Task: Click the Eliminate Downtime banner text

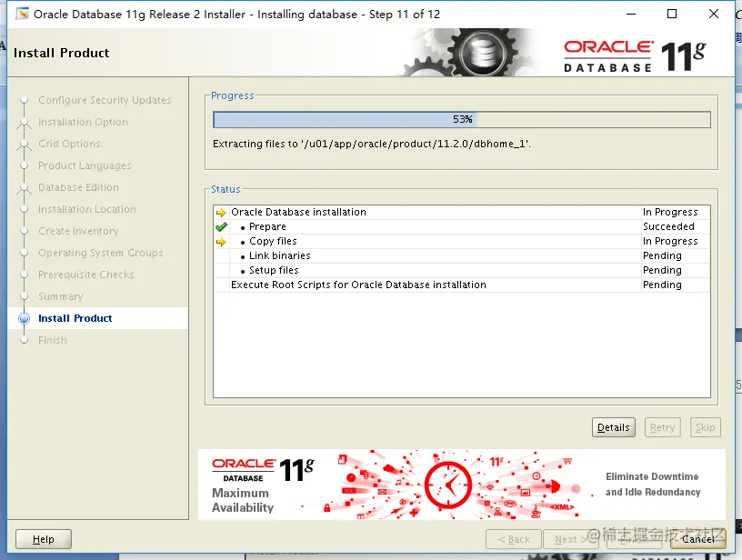Action: (653, 485)
